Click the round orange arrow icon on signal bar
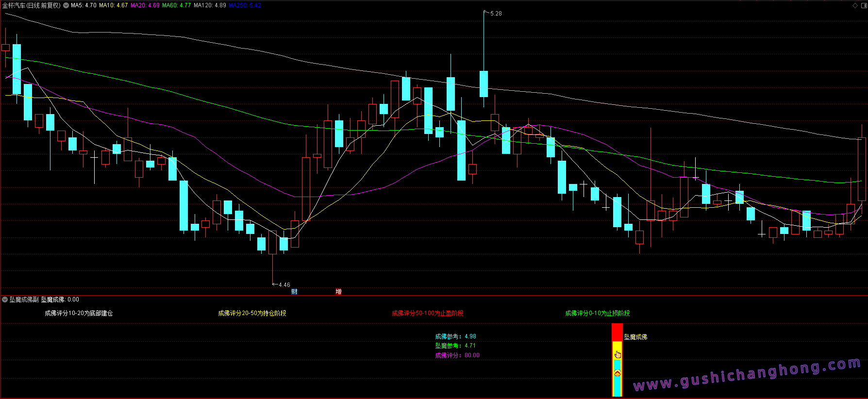Image resolution: width=868 pixels, height=399 pixels. 618,373
